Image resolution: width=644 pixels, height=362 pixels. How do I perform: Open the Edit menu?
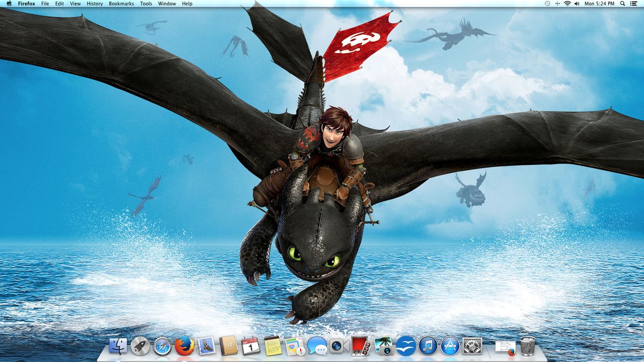pyautogui.click(x=59, y=4)
